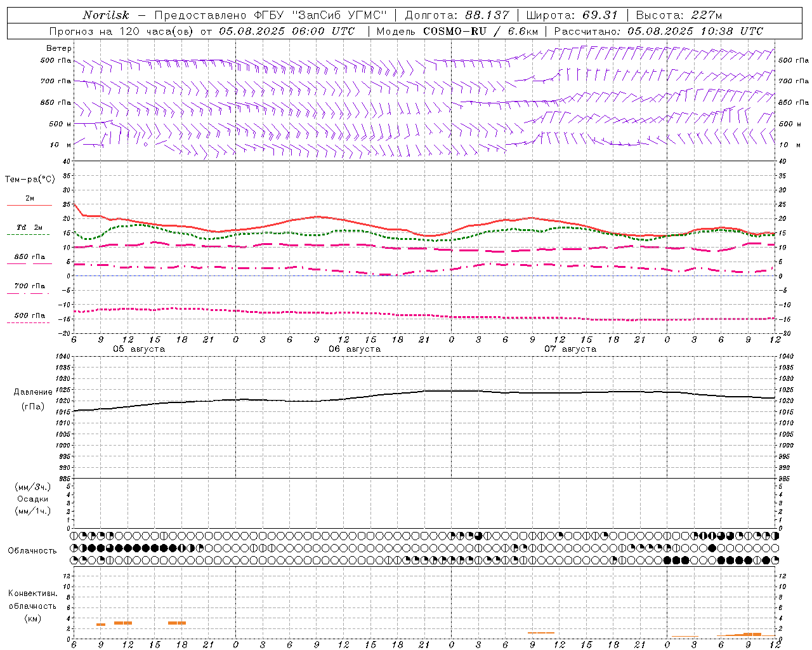
Task: Select the text ФГБУ "ЗапСиб УГМС"
Action: (x=321, y=15)
